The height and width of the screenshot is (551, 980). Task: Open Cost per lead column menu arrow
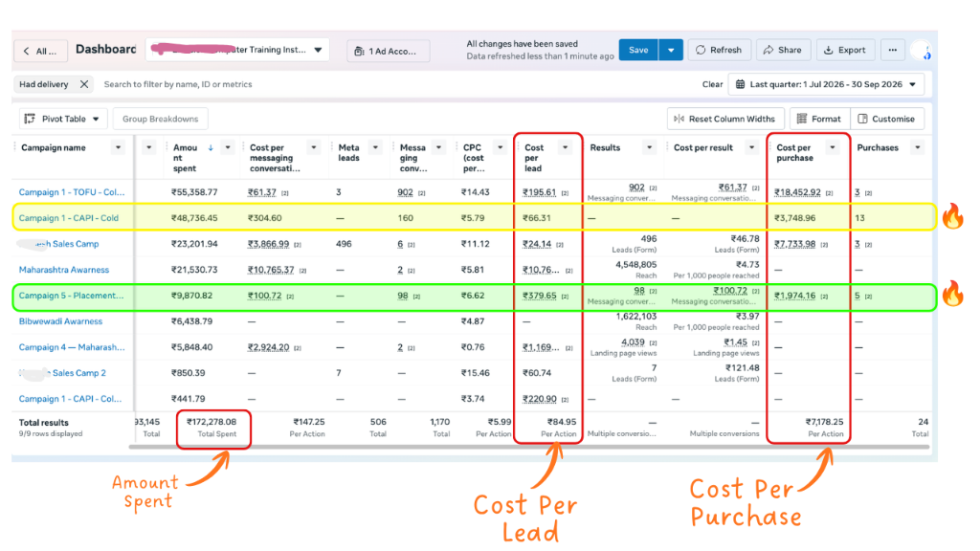click(x=565, y=147)
